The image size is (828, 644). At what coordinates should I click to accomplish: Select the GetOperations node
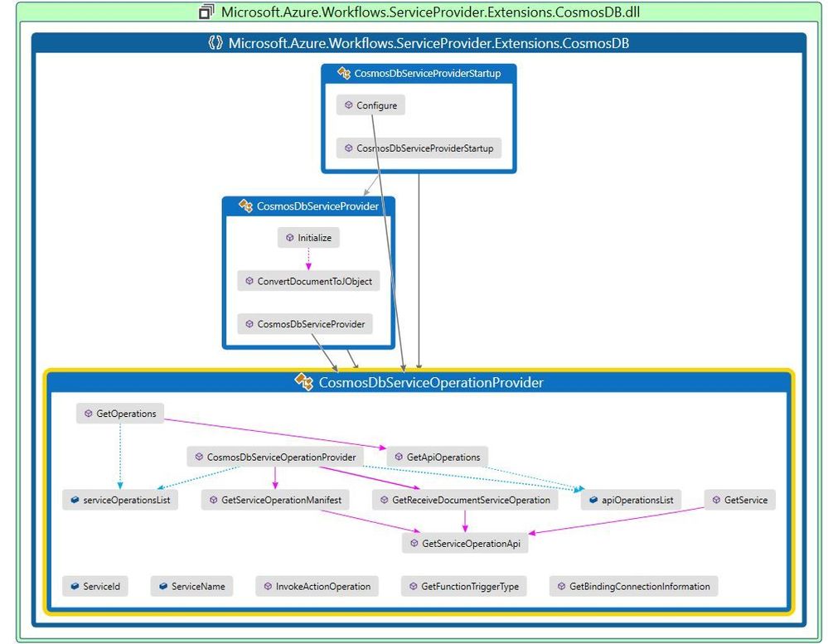pyautogui.click(x=120, y=414)
